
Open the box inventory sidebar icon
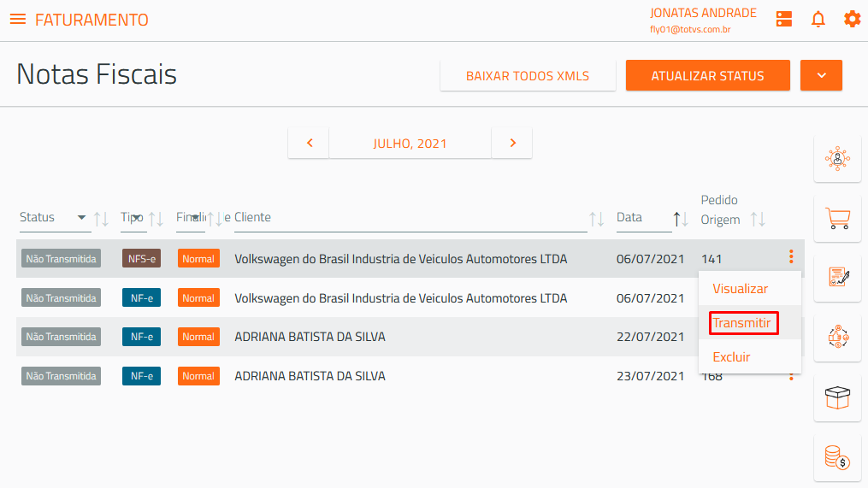pos(837,397)
